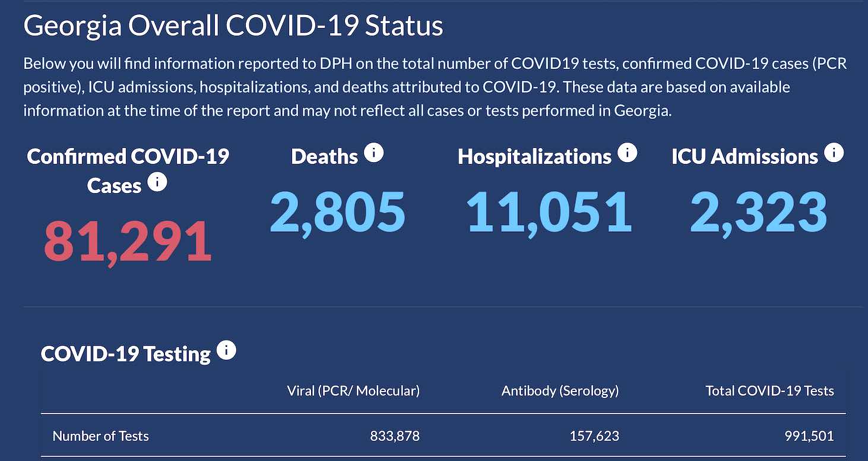Click the ICU Admissions info icon
This screenshot has width=868, height=461.
pos(834,153)
